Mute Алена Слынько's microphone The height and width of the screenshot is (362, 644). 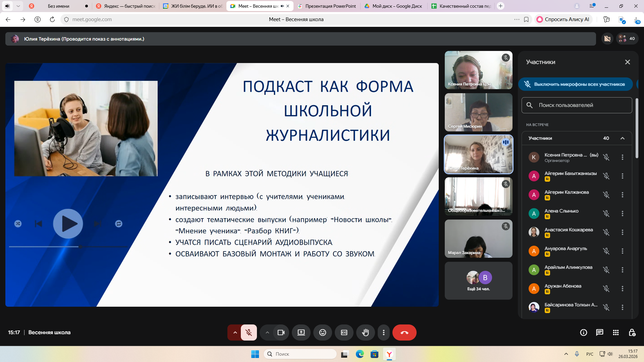point(606,214)
